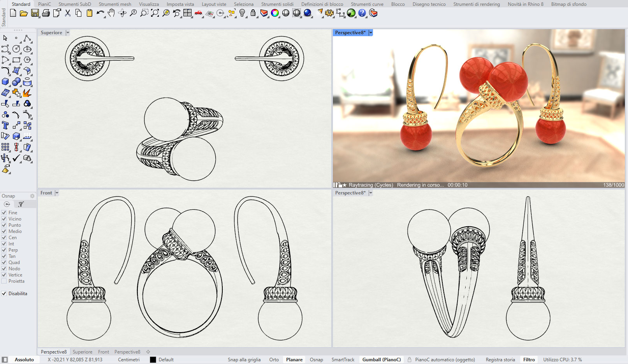This screenshot has height=364, width=628.
Task: Toggle the Fine osnap checkbox
Action: [x=4, y=213]
